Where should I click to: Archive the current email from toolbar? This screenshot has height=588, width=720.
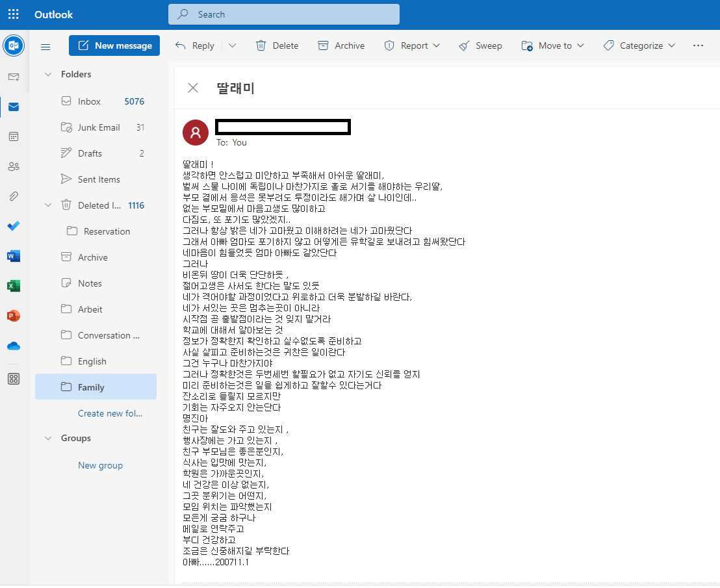point(341,45)
